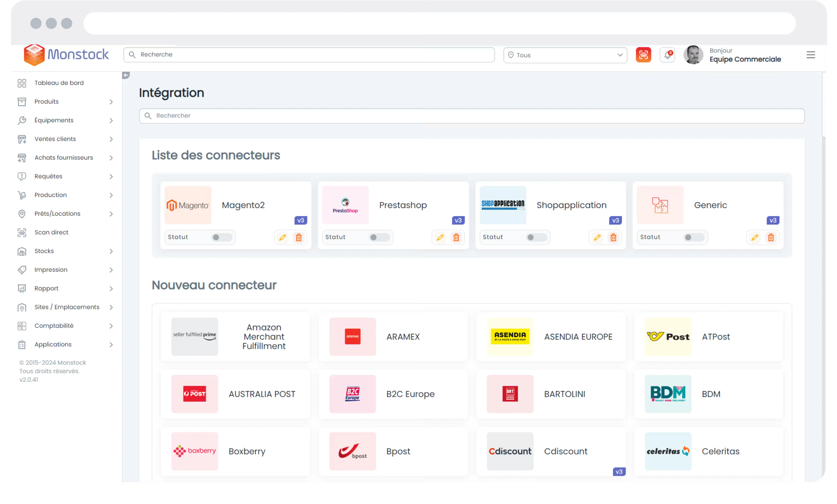Edit the Prestashop connector
Image resolution: width=837 pixels, height=504 pixels.
pyautogui.click(x=440, y=237)
